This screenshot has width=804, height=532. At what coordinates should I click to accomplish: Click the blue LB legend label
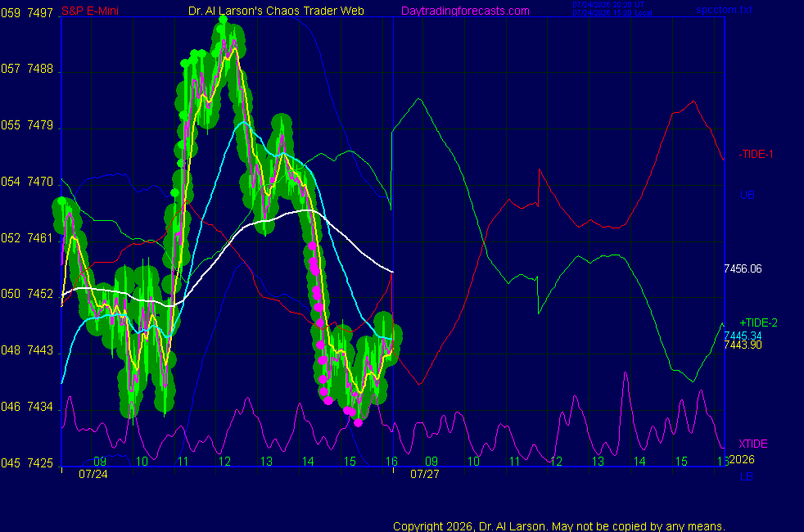pyautogui.click(x=747, y=476)
